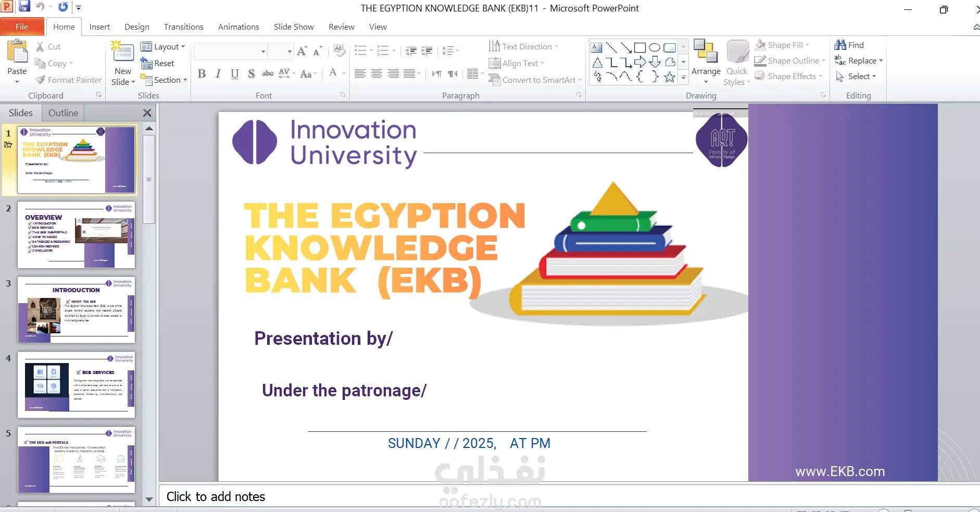Toggle Italic formatting

219,73
